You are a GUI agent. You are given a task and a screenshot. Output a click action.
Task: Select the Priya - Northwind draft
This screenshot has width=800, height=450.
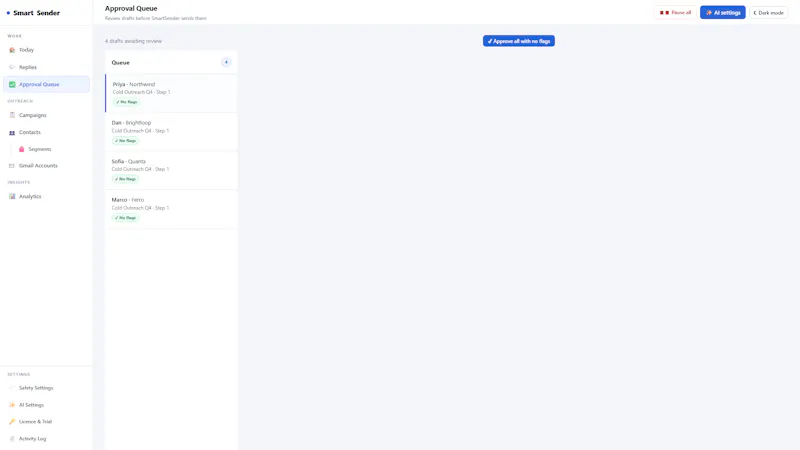(171, 93)
